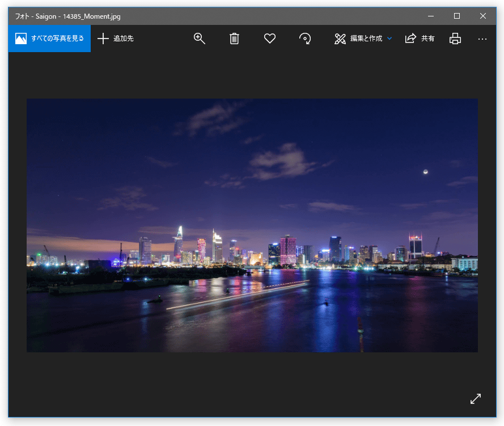The height and width of the screenshot is (426, 504).
Task: Add photo to favorites with heart icon
Action: pos(270,39)
